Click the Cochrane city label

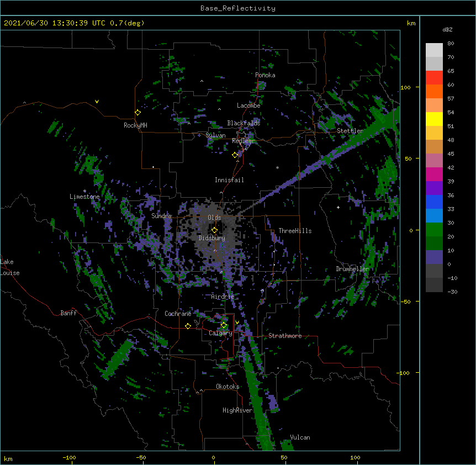(178, 314)
